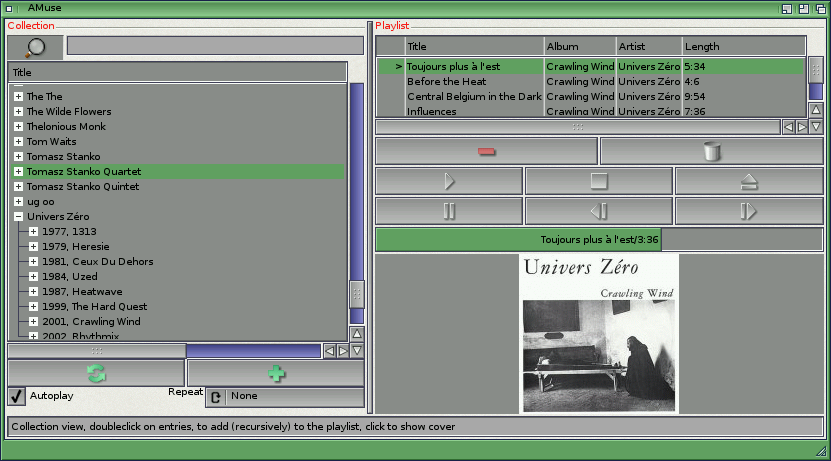Click the red minus remove-entry button

tap(487, 152)
